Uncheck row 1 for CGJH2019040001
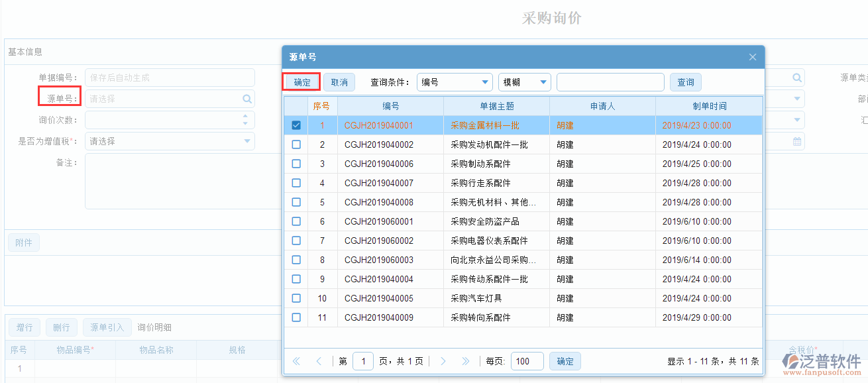868x383 pixels. 296,125
